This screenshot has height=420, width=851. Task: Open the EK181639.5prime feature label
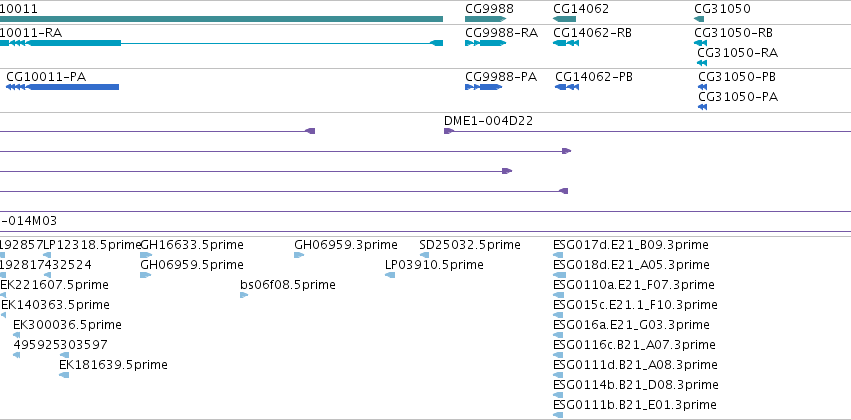pos(113,365)
